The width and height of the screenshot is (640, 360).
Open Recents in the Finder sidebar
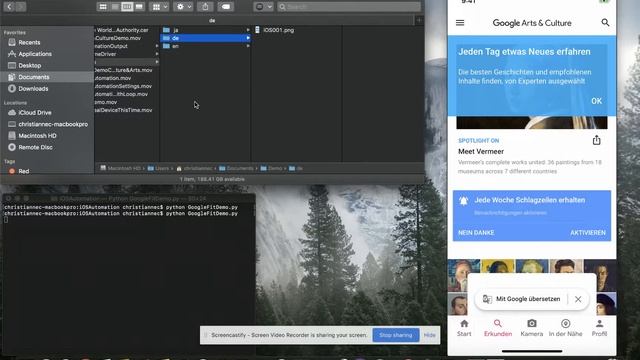pos(29,42)
